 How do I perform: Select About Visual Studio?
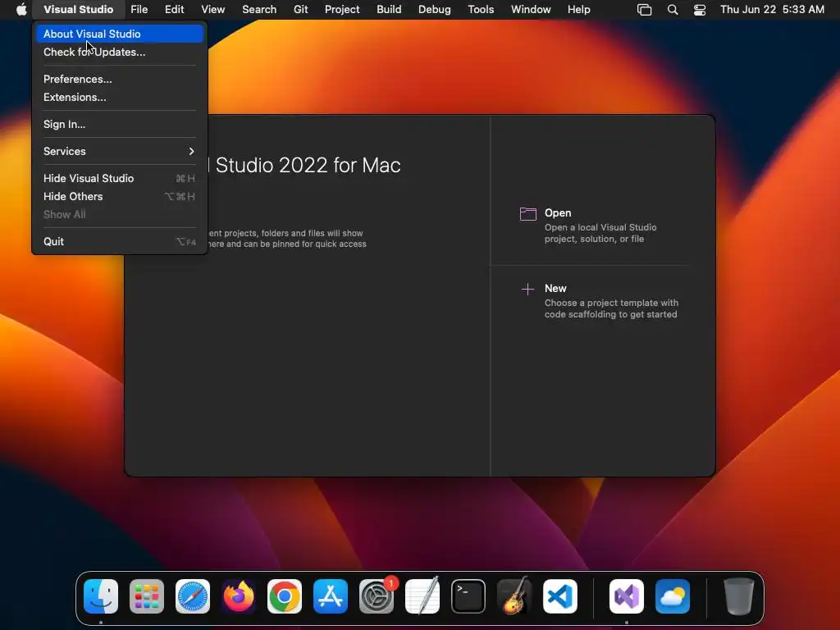point(120,34)
